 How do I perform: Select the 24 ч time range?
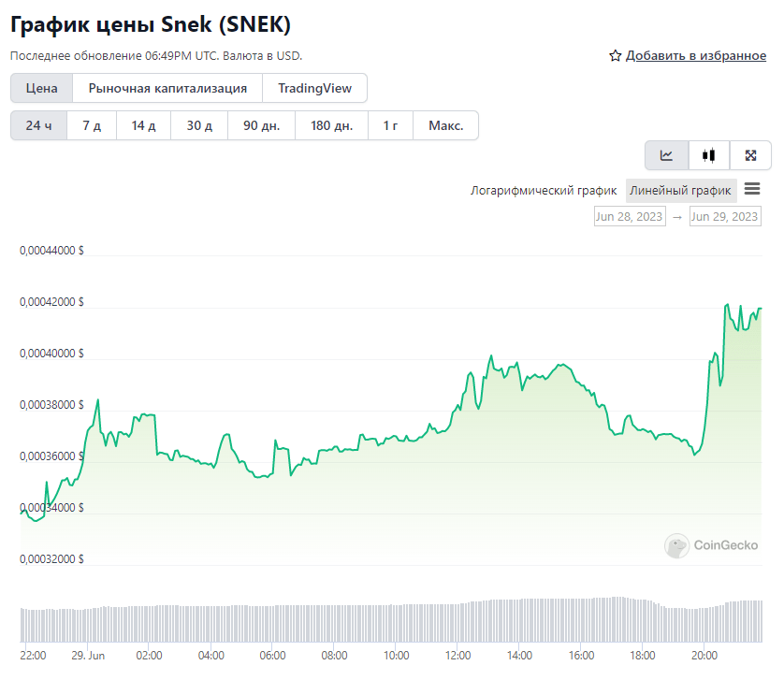tap(38, 125)
